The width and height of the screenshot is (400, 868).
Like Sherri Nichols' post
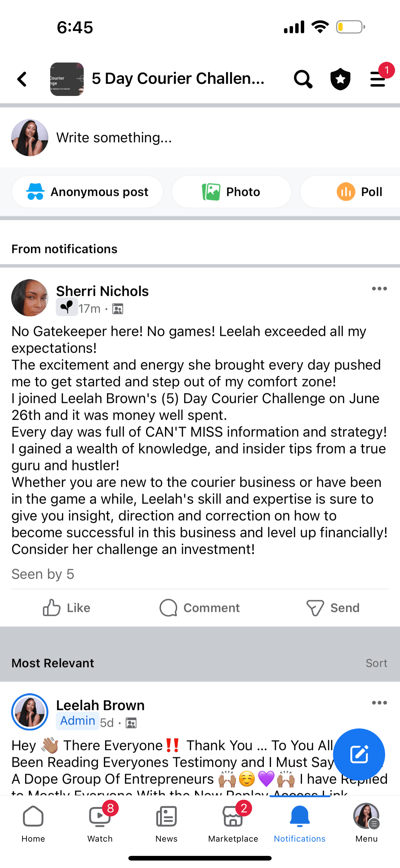pyautogui.click(x=67, y=608)
